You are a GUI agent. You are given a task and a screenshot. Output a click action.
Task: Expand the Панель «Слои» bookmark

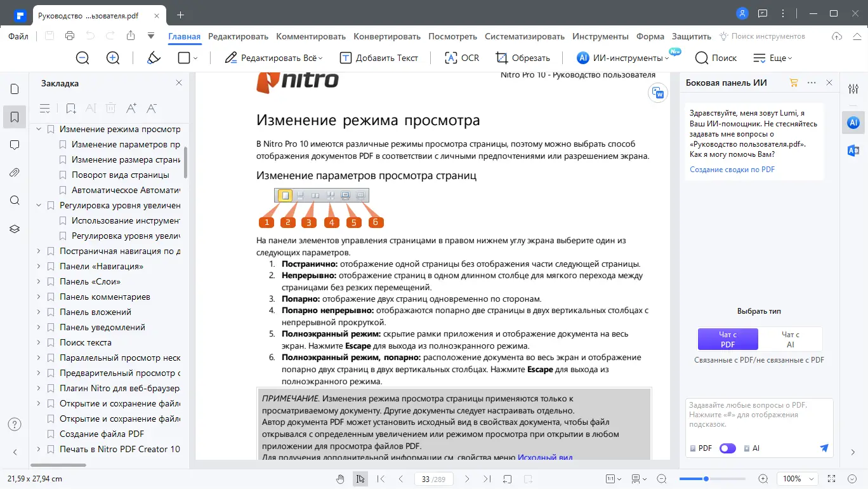pos(39,281)
